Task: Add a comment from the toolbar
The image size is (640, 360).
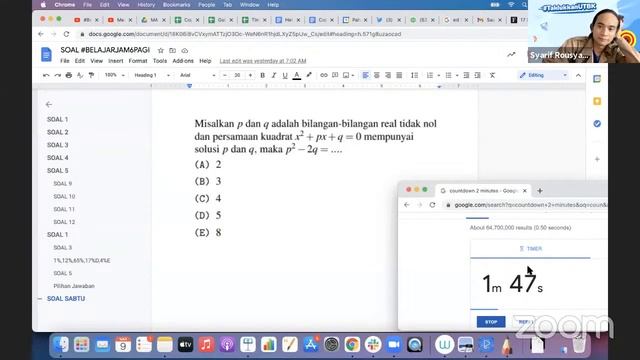Action: tap(335, 76)
